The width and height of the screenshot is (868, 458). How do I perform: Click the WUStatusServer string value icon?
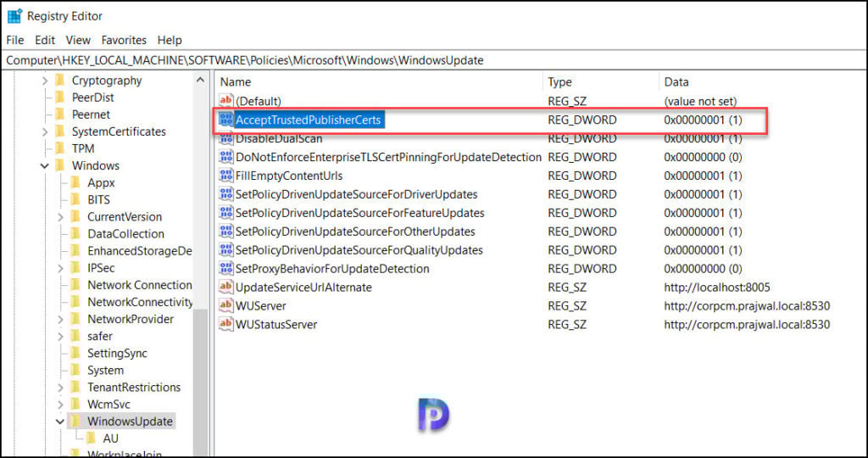(225, 324)
